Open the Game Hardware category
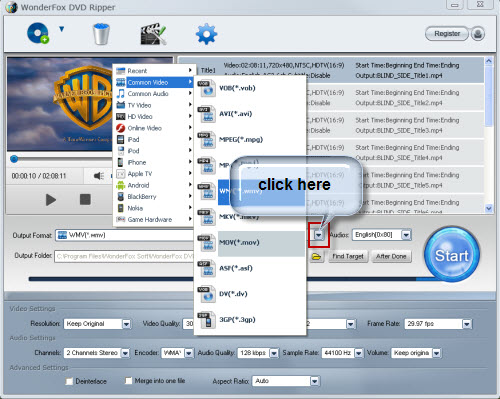 coord(154,219)
